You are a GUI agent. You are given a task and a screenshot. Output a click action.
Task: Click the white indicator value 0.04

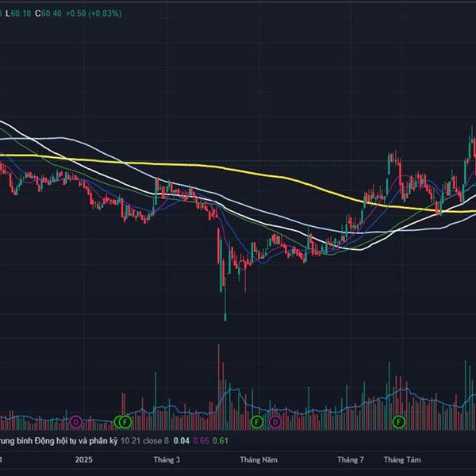[x=181, y=441]
